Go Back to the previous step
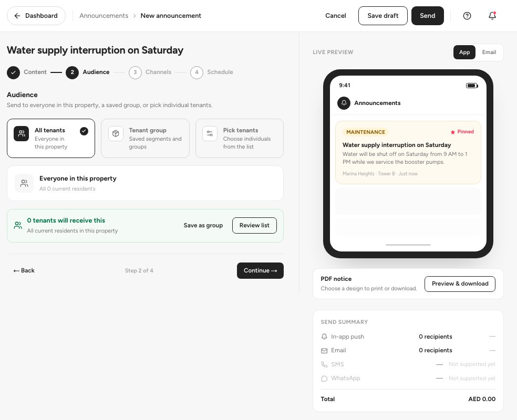The image size is (517, 420). (x=24, y=270)
